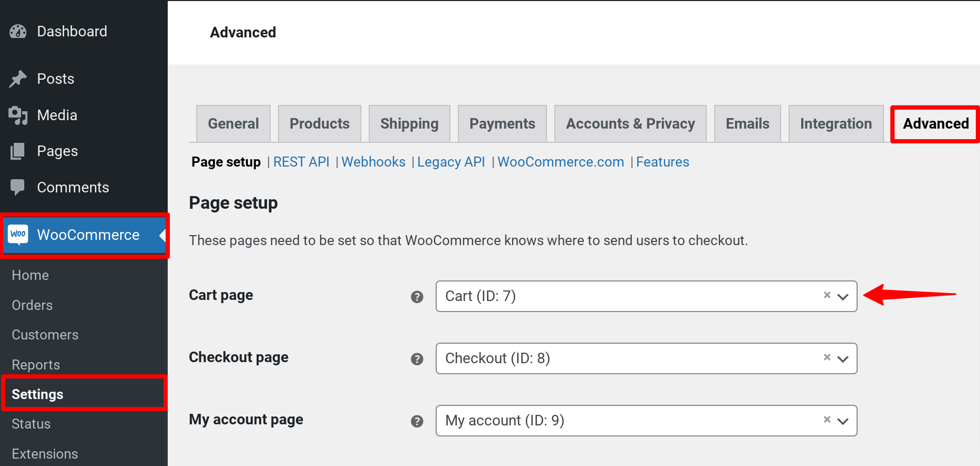Open WooCommerce Home submenu
Image resolution: width=980 pixels, height=466 pixels.
coord(30,275)
